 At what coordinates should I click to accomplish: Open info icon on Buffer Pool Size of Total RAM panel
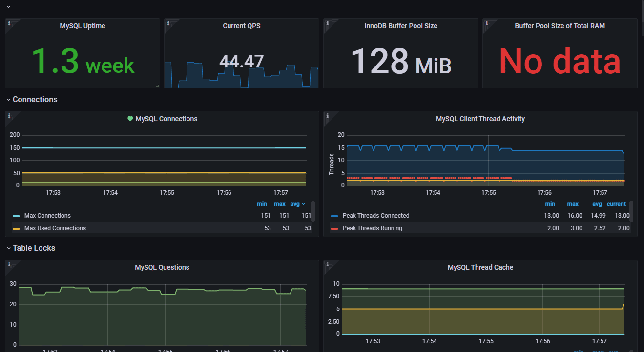pyautogui.click(x=486, y=22)
